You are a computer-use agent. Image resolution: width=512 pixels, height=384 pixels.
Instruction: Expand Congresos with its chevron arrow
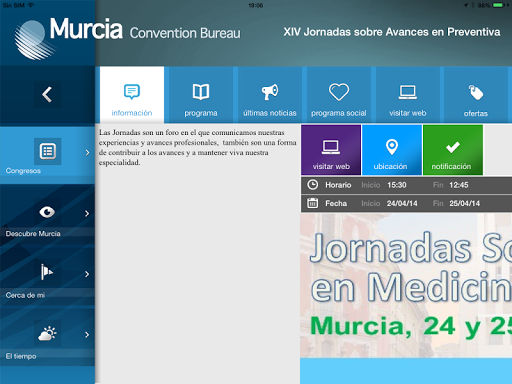point(87,153)
